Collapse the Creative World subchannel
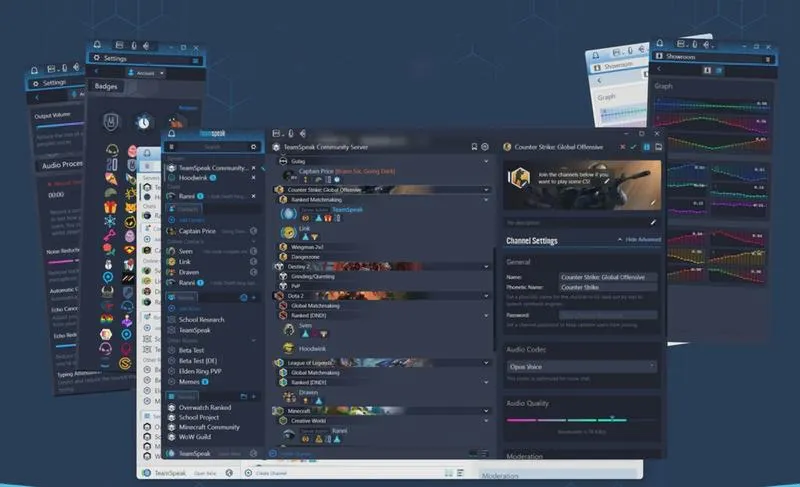The width and height of the screenshot is (800, 487). (486, 421)
